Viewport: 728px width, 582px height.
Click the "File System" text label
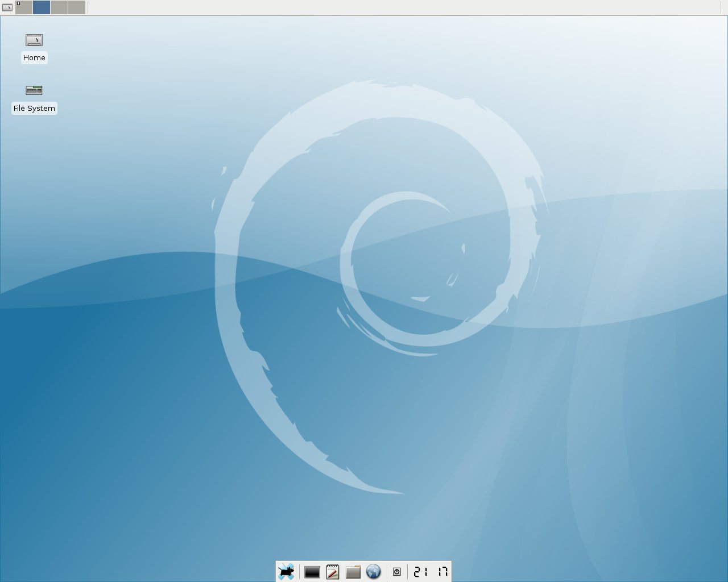[x=34, y=108]
